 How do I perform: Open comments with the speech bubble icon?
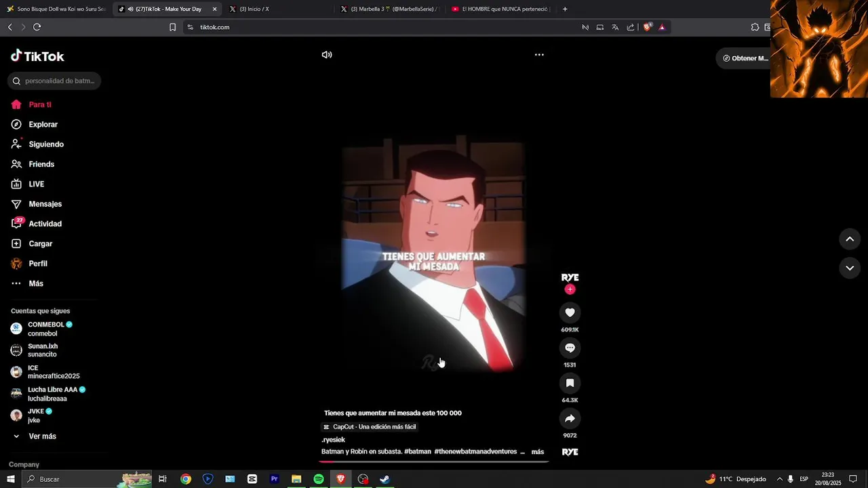570,348
